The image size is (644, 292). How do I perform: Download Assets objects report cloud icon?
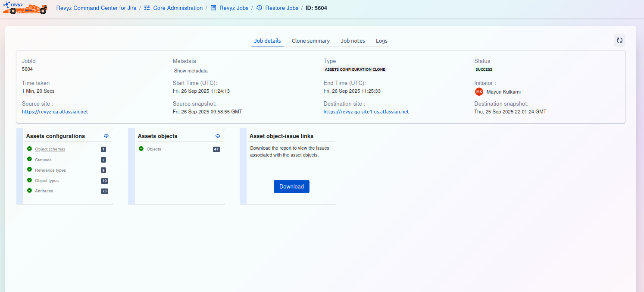click(218, 136)
